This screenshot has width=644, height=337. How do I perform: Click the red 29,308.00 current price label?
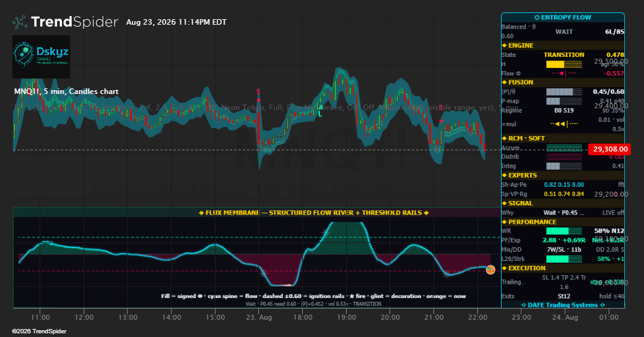coord(610,149)
